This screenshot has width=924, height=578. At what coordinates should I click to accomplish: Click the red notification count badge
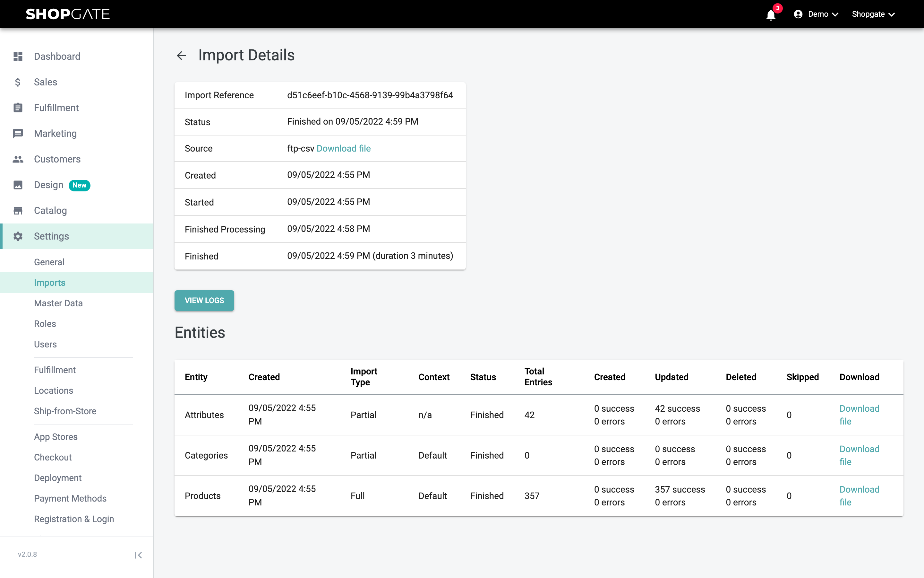(777, 8)
